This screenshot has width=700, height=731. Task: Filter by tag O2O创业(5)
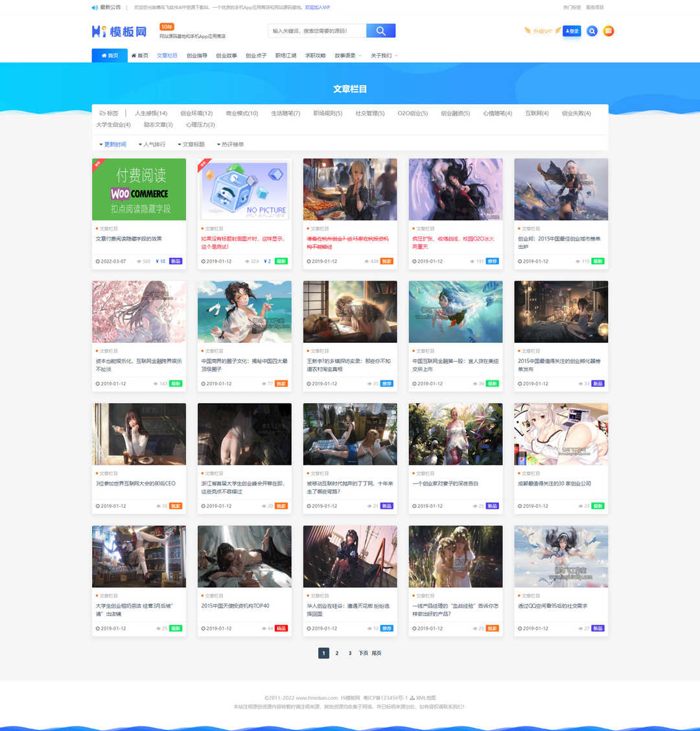pyautogui.click(x=412, y=113)
